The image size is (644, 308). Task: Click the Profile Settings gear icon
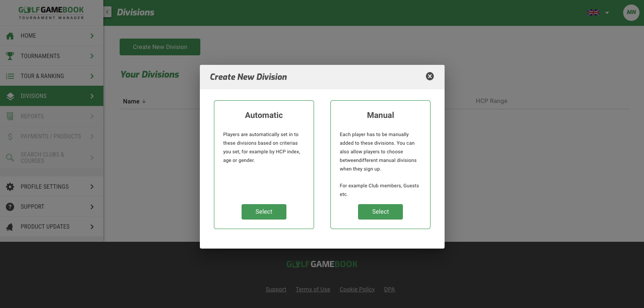10,186
